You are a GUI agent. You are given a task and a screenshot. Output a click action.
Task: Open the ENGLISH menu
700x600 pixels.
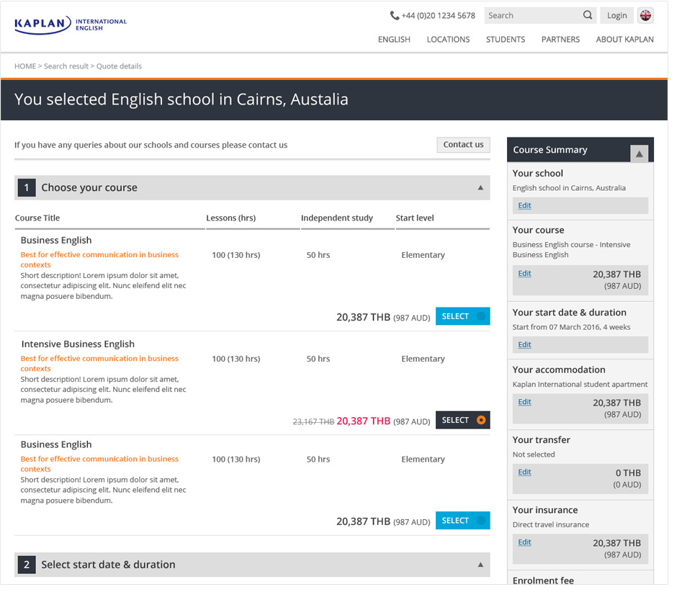pos(394,40)
